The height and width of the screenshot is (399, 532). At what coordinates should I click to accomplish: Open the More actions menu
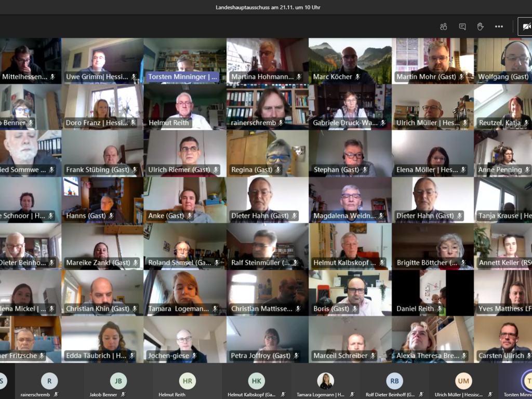click(x=499, y=26)
